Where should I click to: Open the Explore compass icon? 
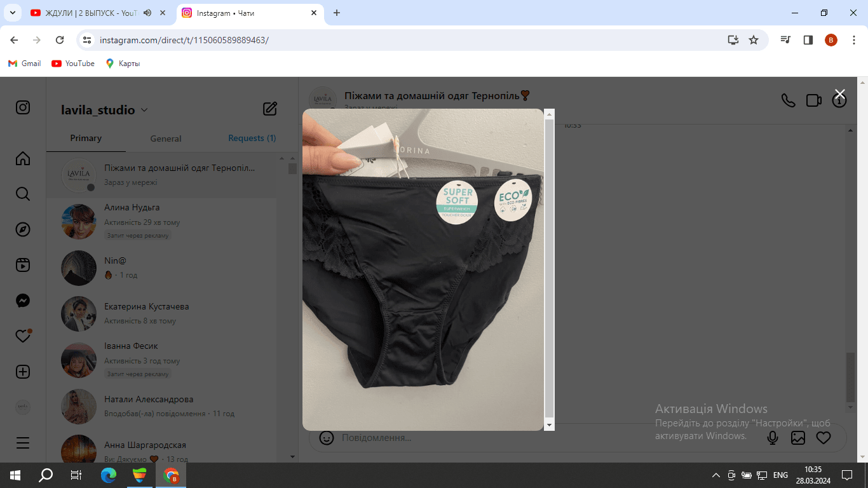click(x=23, y=229)
